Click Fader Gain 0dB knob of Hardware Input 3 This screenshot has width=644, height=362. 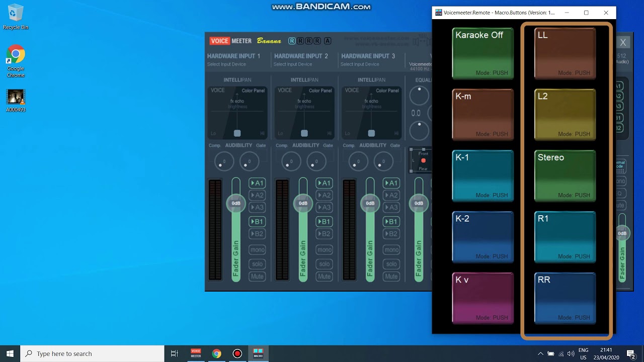click(x=370, y=203)
